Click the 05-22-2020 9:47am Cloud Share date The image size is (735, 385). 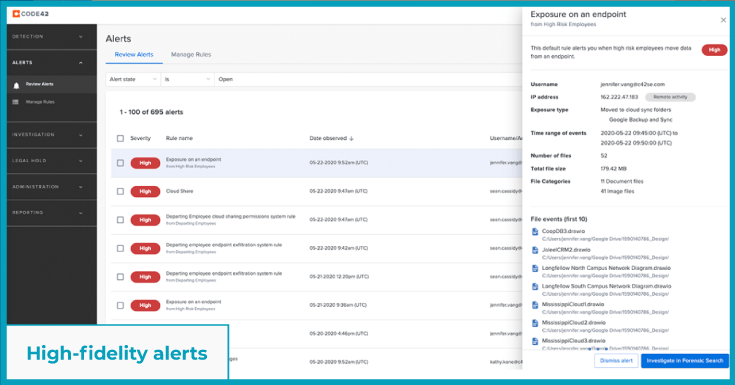(338, 191)
